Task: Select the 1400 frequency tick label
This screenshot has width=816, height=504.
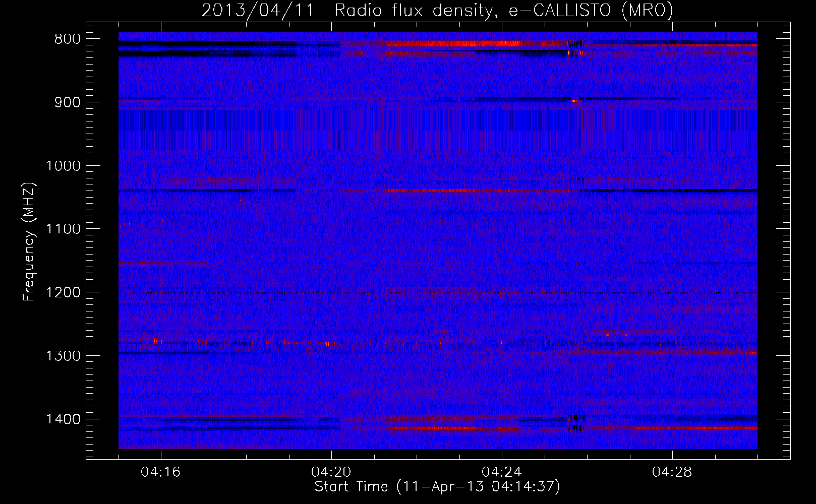Action: point(63,419)
